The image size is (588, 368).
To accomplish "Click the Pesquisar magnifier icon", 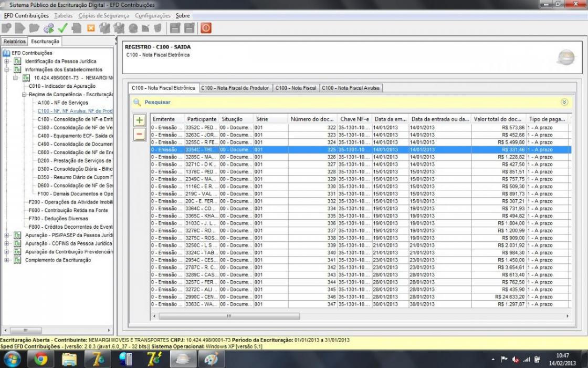I will click(x=137, y=102).
